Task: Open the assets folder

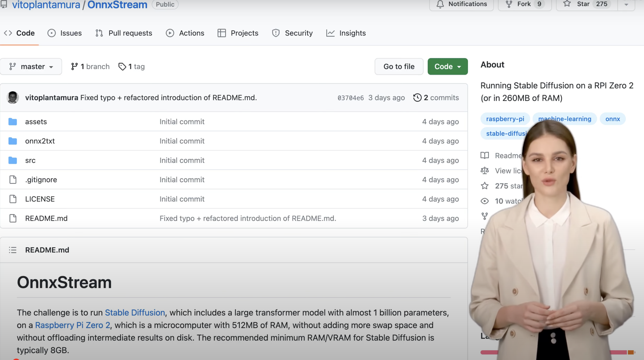Action: [x=36, y=122]
